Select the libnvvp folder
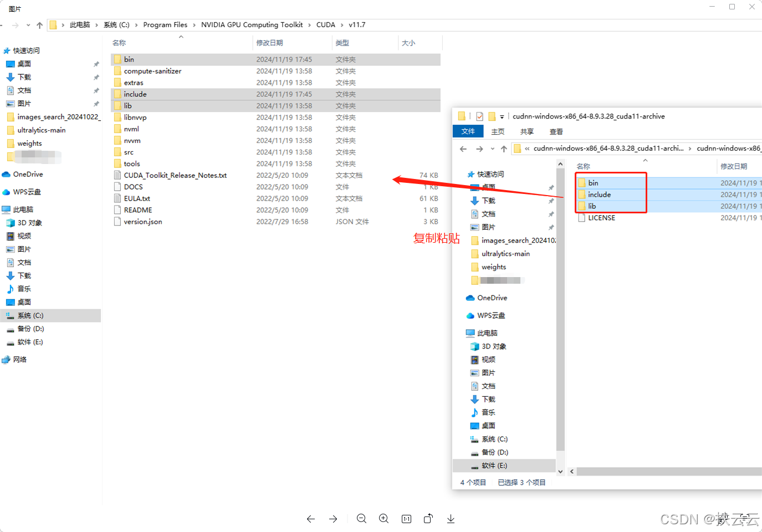 tap(275, 117)
